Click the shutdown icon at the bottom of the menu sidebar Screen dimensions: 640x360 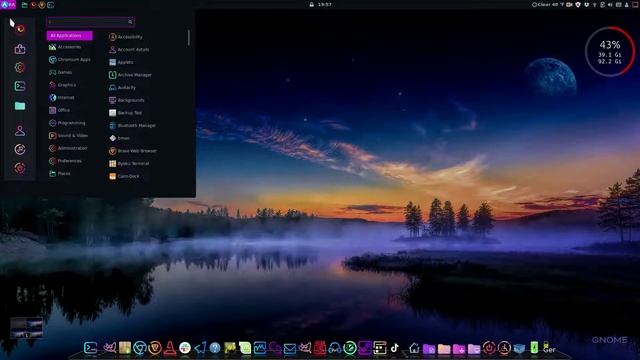click(20, 168)
